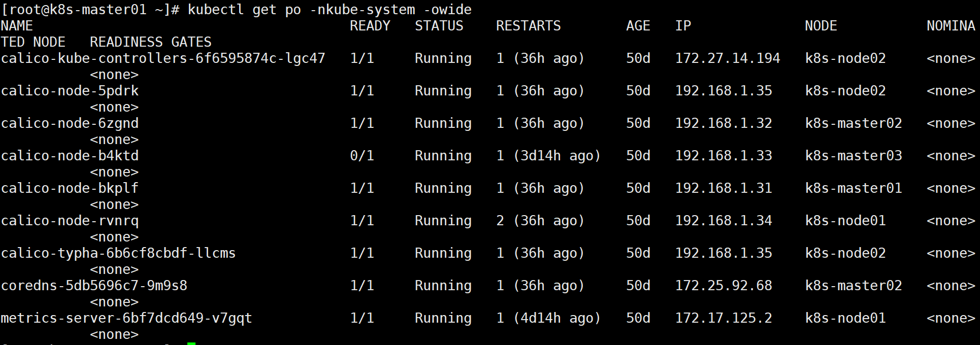Click IP address 172.27.14.194
The height and width of the screenshot is (345, 980).
(x=728, y=58)
